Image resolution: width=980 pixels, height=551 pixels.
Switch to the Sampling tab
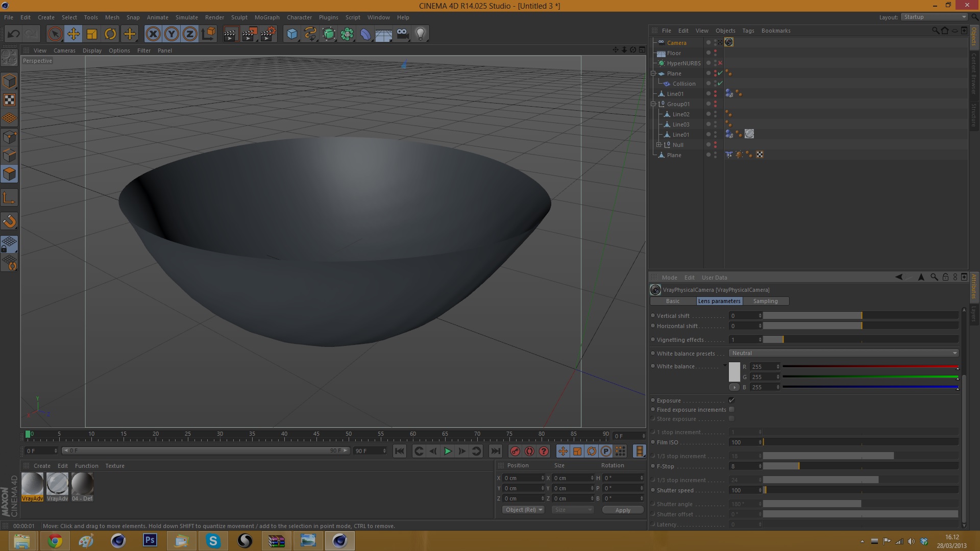pyautogui.click(x=765, y=301)
